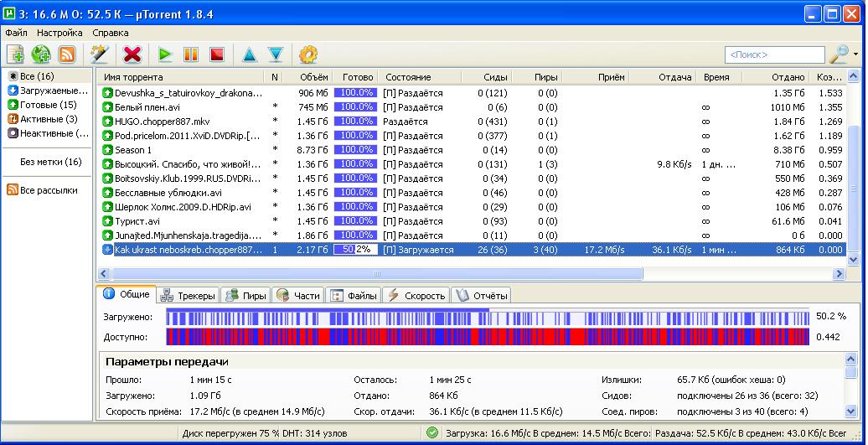This screenshot has height=445, width=868.
Task: Select the Без метки (16) label
Action: [51, 162]
